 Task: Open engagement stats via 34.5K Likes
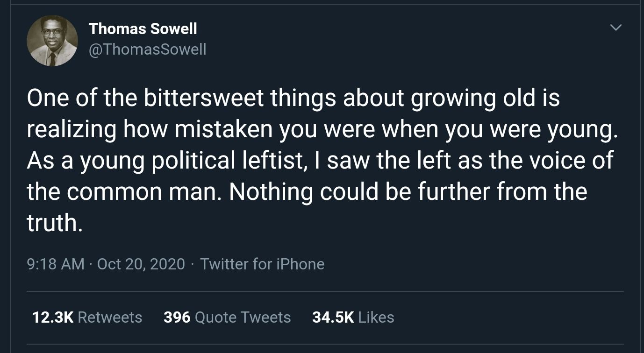coord(353,317)
